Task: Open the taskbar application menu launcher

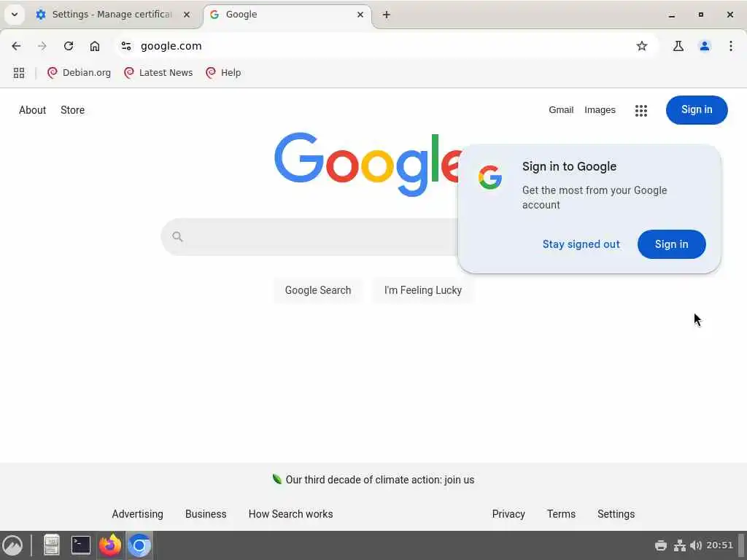Action: [13, 545]
